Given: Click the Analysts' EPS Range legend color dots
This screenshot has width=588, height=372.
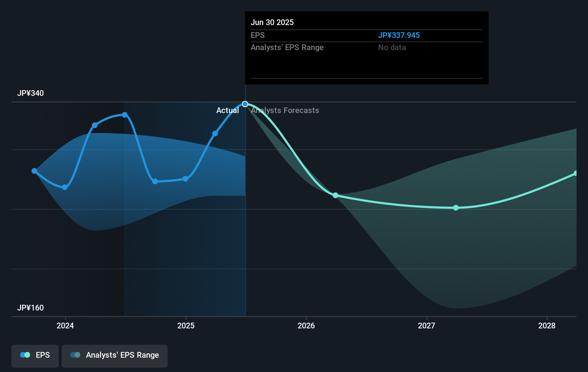Looking at the screenshot, I should pyautogui.click(x=75, y=355).
